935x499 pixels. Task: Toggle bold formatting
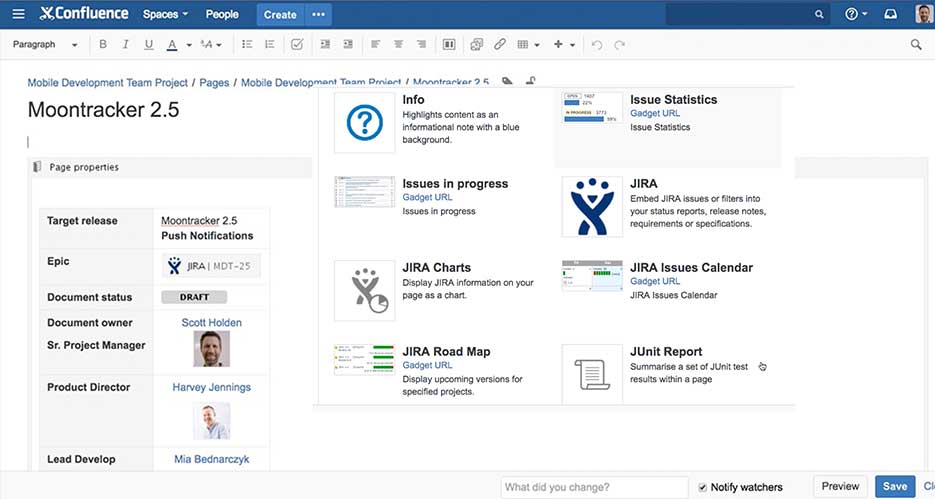pos(103,44)
